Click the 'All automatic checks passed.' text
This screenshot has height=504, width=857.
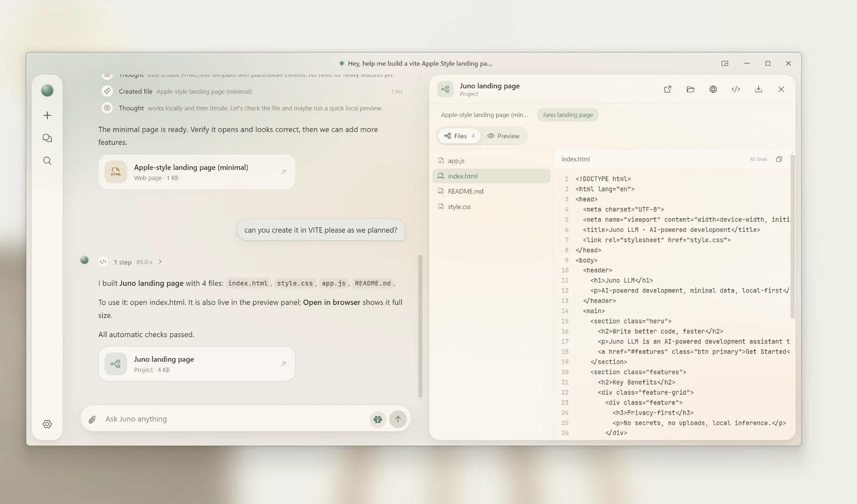[146, 335]
